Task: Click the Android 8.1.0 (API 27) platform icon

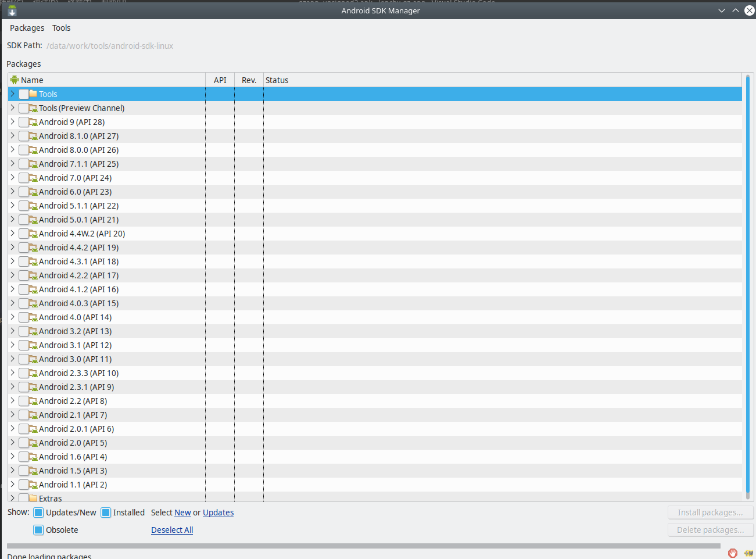Action: 33,136
